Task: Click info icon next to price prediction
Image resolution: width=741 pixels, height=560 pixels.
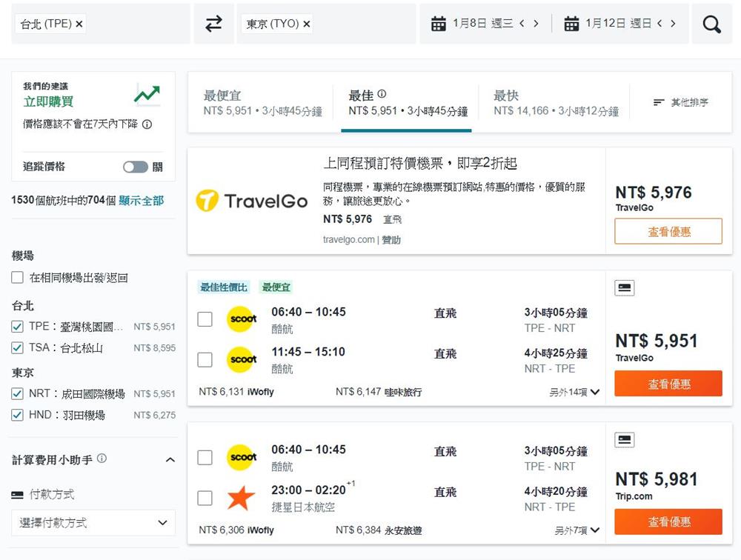Action: click(147, 124)
